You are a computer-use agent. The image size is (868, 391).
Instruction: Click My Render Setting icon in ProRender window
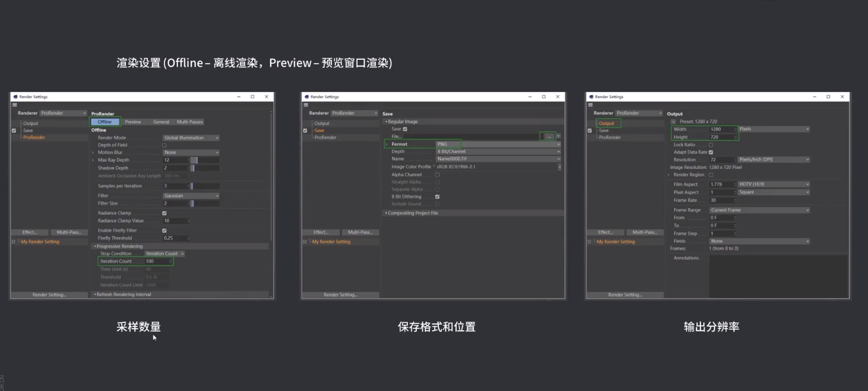[x=13, y=242]
